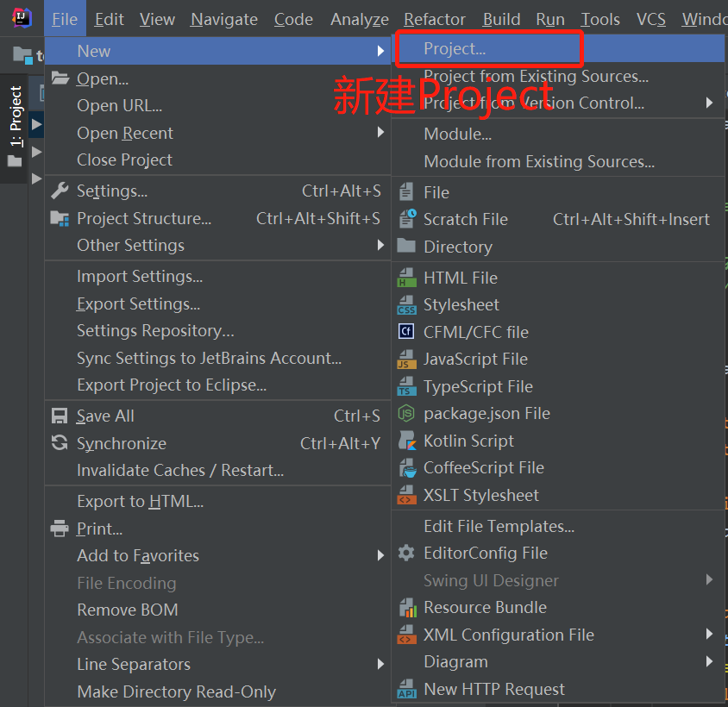Toggle the 1: Project tool window tab
This screenshot has height=707, width=728.
pyautogui.click(x=15, y=128)
